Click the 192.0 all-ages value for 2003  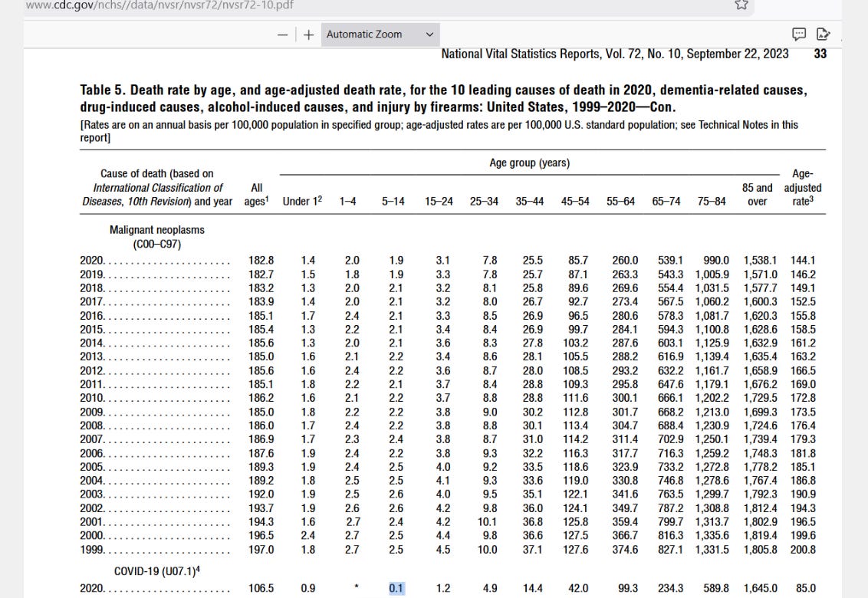[x=261, y=495]
